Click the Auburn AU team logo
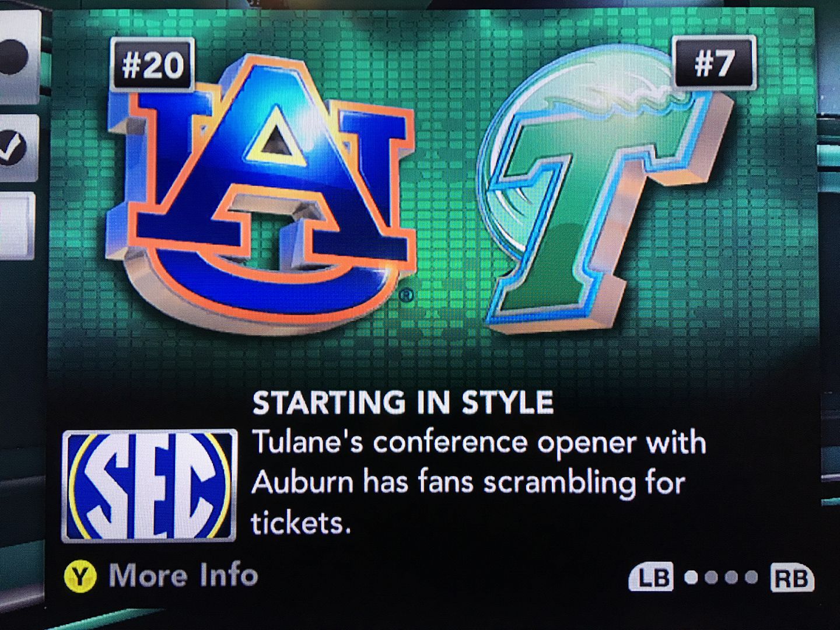This screenshot has width=840, height=630. pos(261,194)
